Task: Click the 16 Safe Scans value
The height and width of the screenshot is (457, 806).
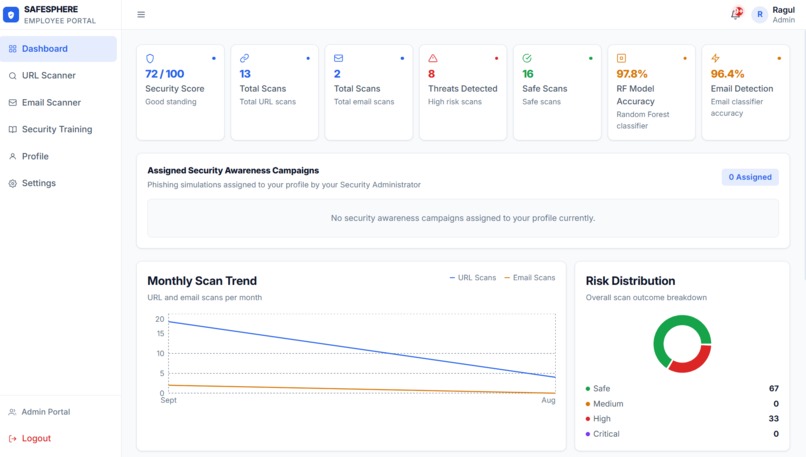Action: tap(528, 74)
